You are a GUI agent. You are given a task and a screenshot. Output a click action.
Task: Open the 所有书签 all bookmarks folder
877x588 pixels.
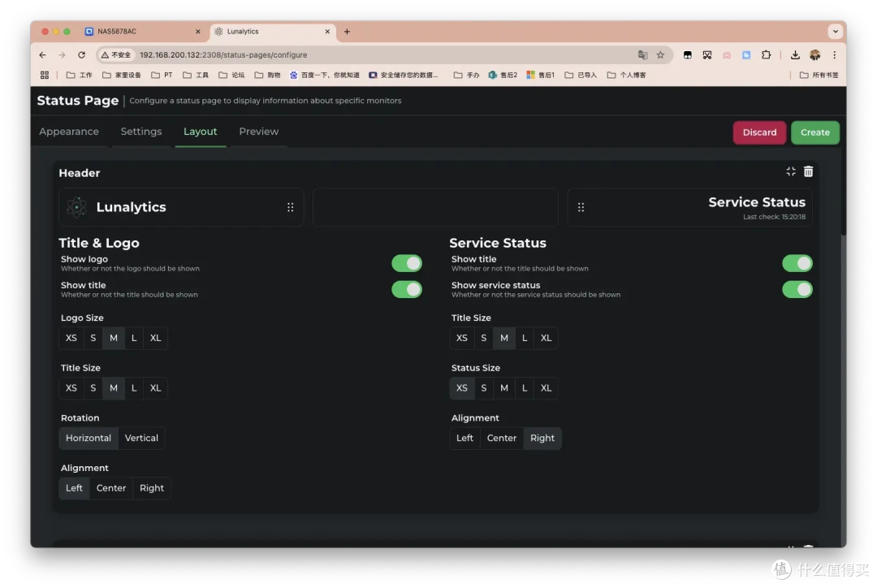pos(819,75)
